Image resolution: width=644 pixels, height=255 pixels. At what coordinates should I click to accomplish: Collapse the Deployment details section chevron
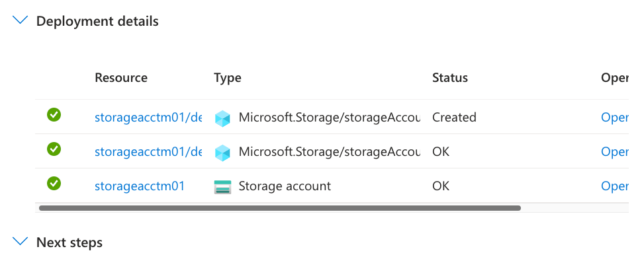pyautogui.click(x=20, y=20)
